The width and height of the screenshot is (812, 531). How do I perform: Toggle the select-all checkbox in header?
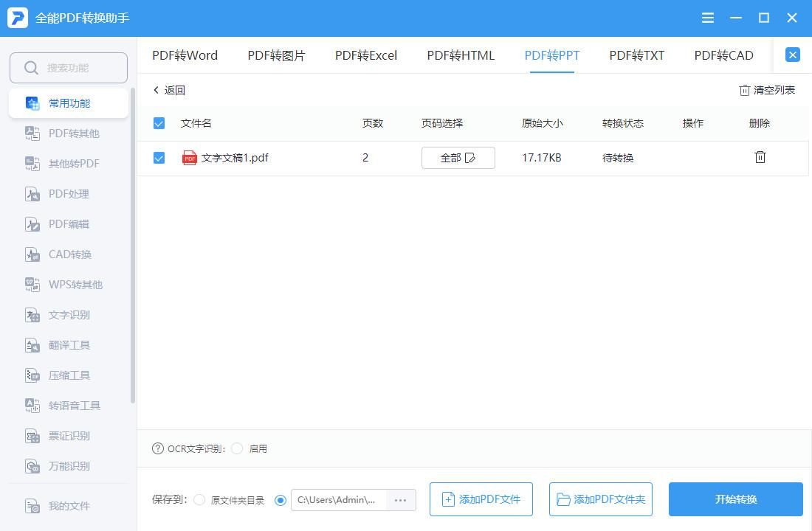pyautogui.click(x=159, y=123)
